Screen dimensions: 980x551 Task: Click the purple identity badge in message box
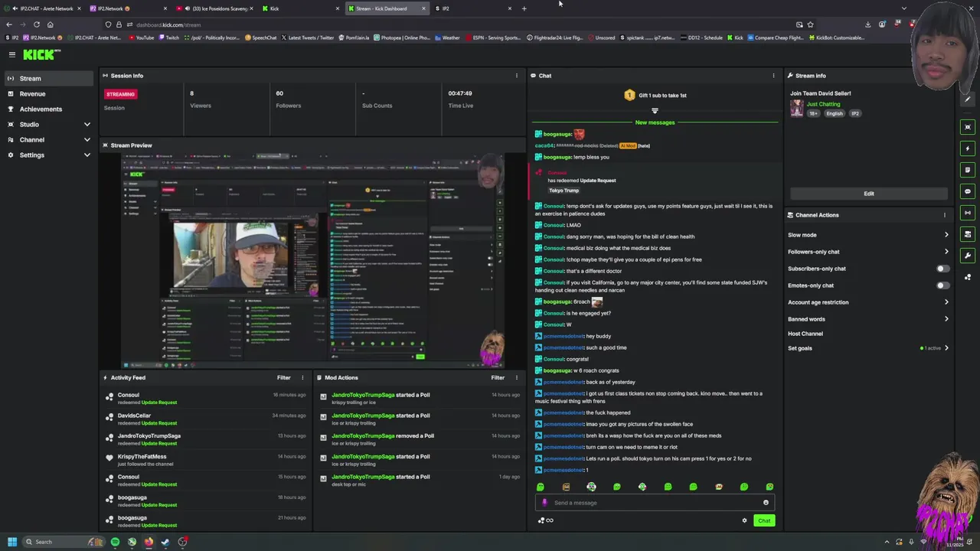tap(544, 503)
